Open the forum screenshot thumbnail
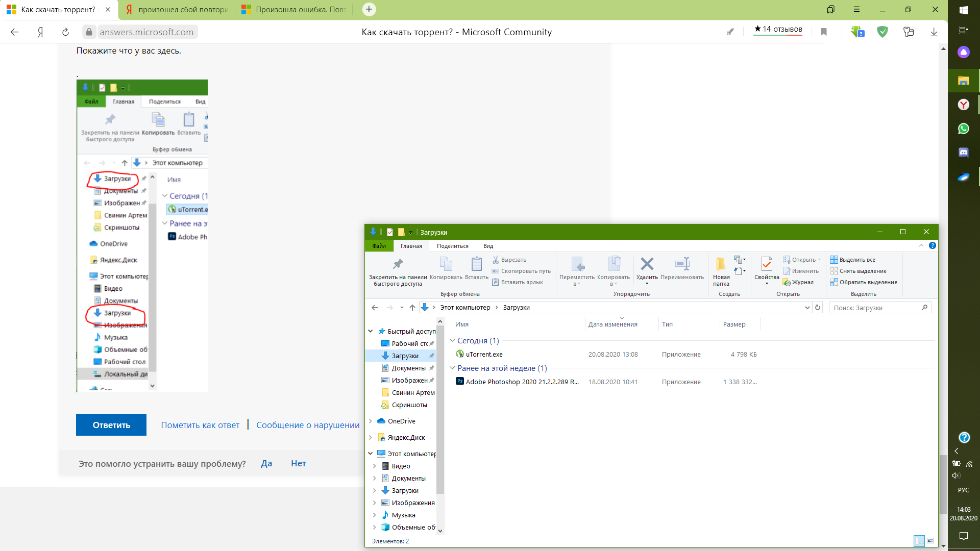The image size is (980, 551). click(x=142, y=236)
